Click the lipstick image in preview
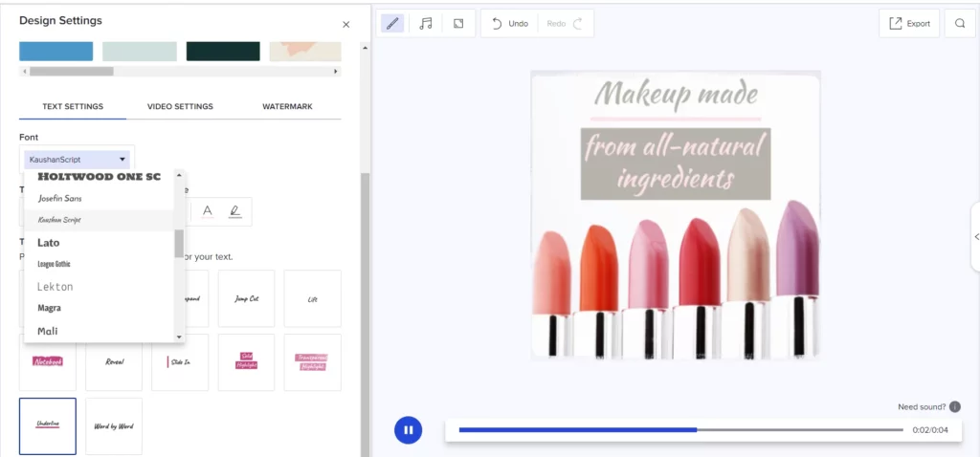Viewport: 980px width, 457px height. 676,280
